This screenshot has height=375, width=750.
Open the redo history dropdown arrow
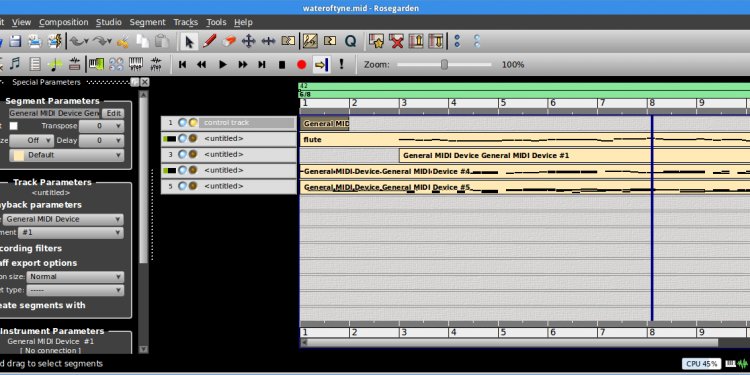[x=110, y=42]
